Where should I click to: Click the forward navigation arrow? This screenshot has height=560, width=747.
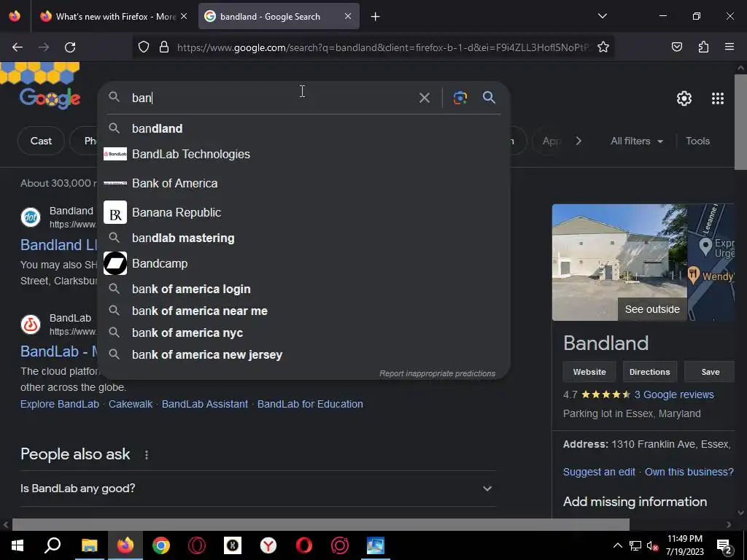[44, 47]
